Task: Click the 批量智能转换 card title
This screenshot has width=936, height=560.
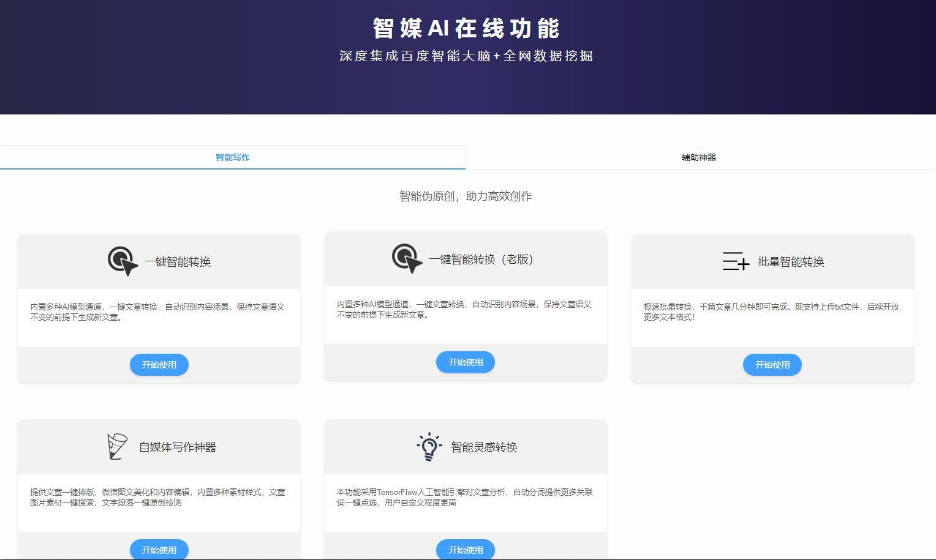Action: coord(791,262)
